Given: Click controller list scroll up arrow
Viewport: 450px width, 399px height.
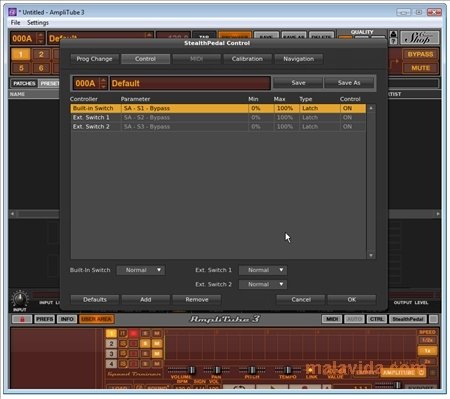Looking at the screenshot, I should (x=371, y=108).
